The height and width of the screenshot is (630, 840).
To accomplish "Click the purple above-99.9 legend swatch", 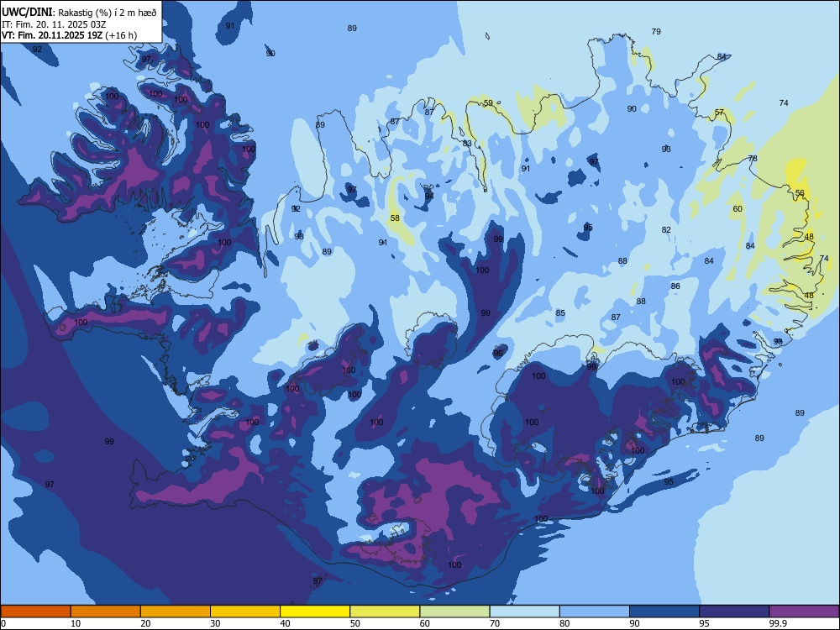I will [x=804, y=612].
